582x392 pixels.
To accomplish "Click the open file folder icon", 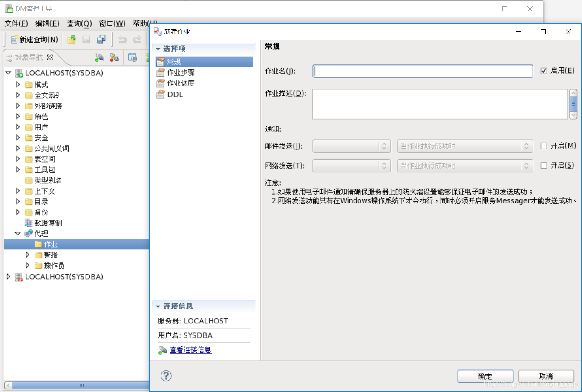I will tap(72, 40).
